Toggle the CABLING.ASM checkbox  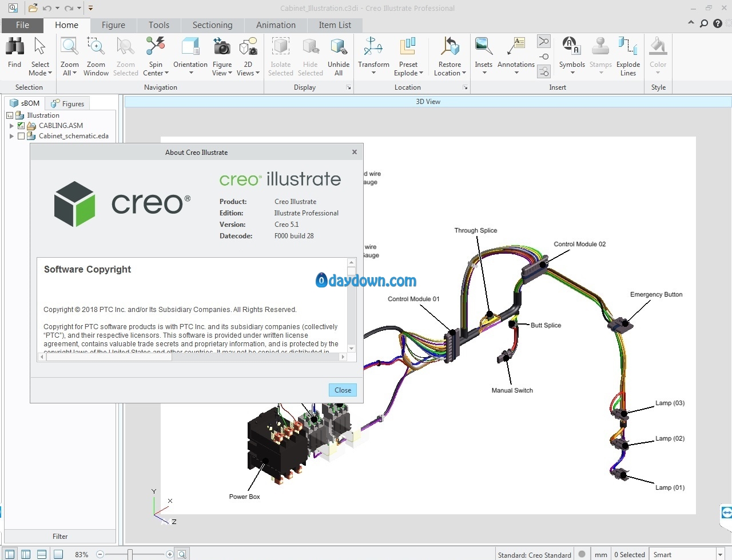click(x=21, y=126)
